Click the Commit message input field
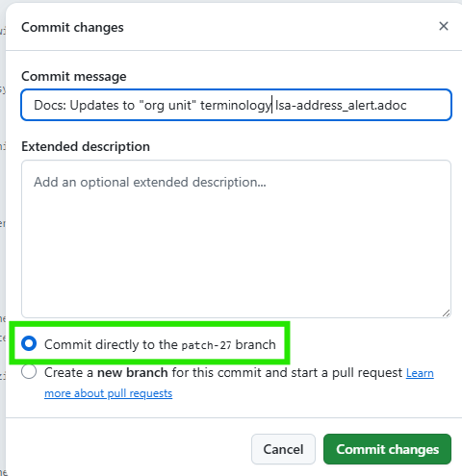Viewport: 462px width, 476px height. coord(236,105)
